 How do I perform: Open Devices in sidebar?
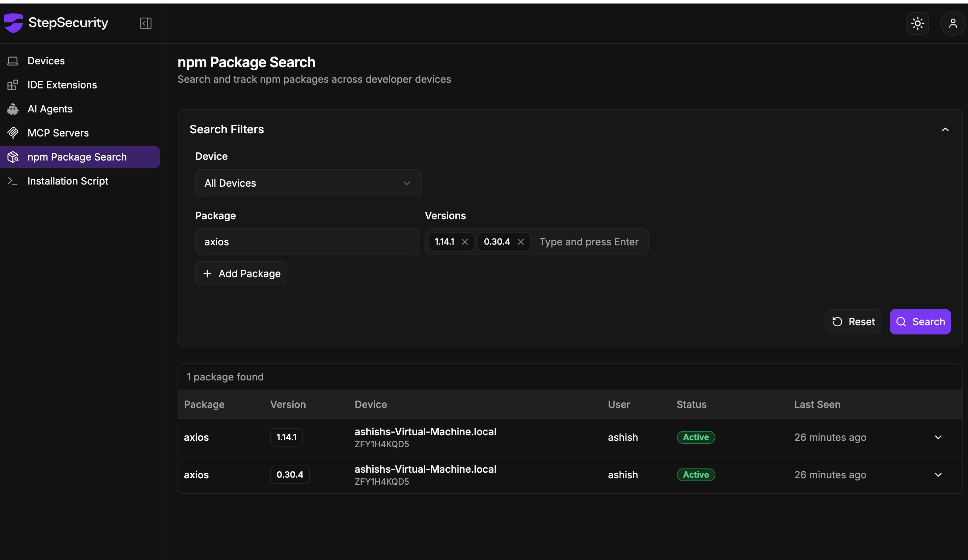click(x=46, y=61)
